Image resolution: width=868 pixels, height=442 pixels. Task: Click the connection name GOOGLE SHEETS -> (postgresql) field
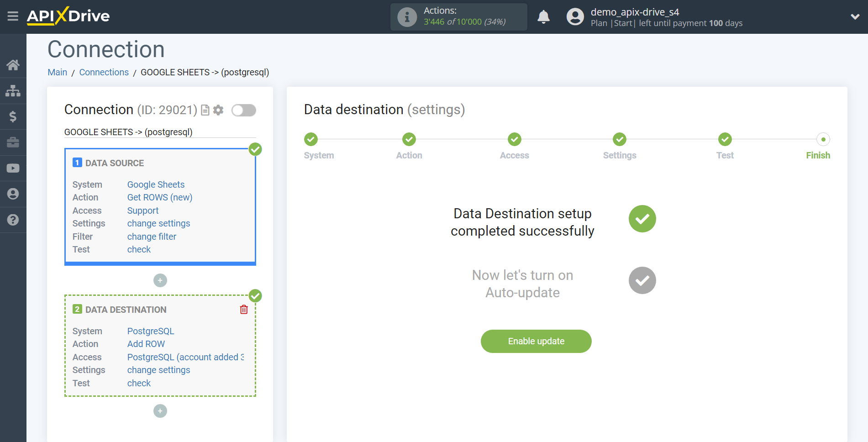(160, 132)
